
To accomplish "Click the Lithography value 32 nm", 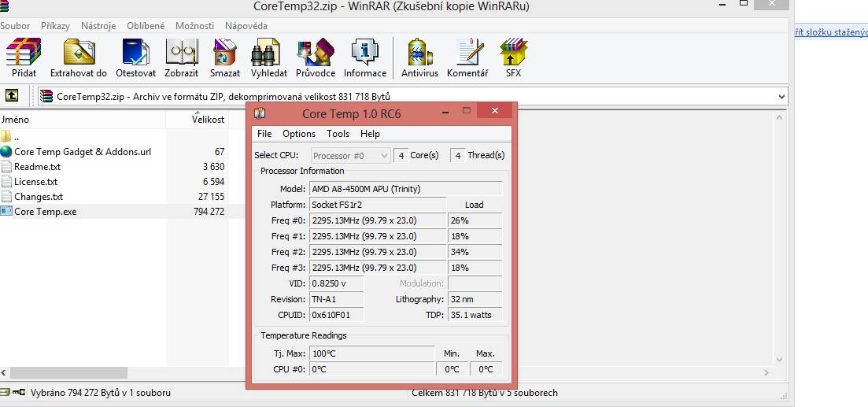I will point(475,299).
